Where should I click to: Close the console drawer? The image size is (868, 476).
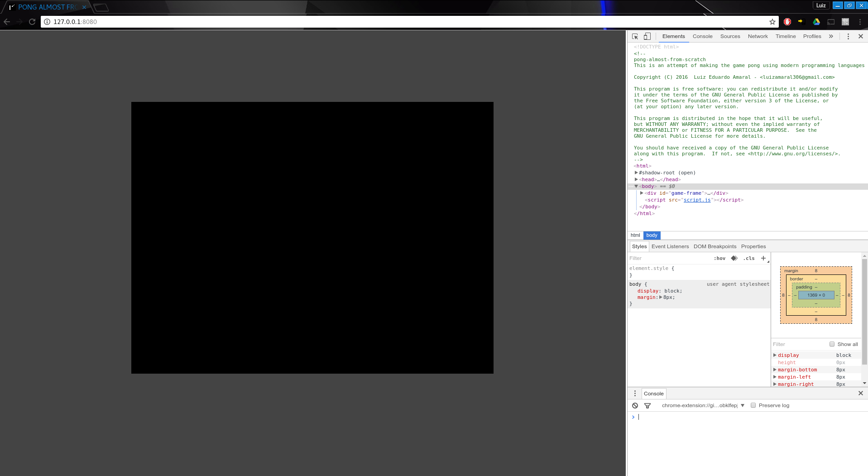click(x=861, y=393)
